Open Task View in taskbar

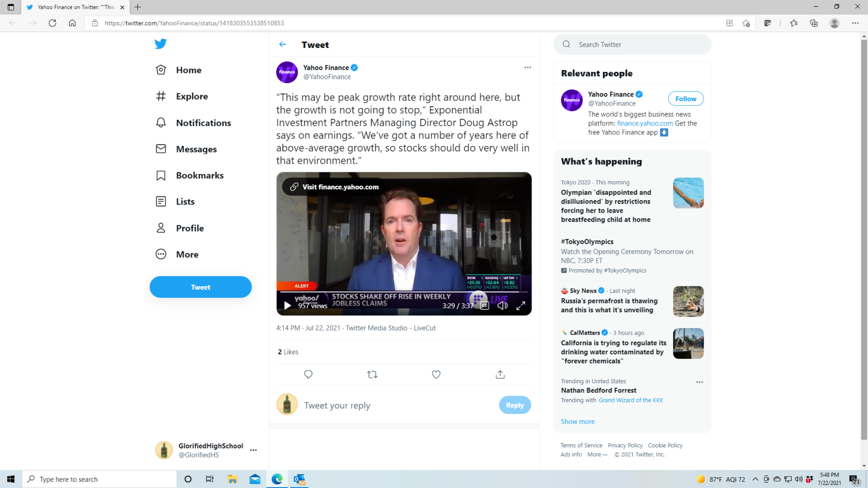(210, 479)
